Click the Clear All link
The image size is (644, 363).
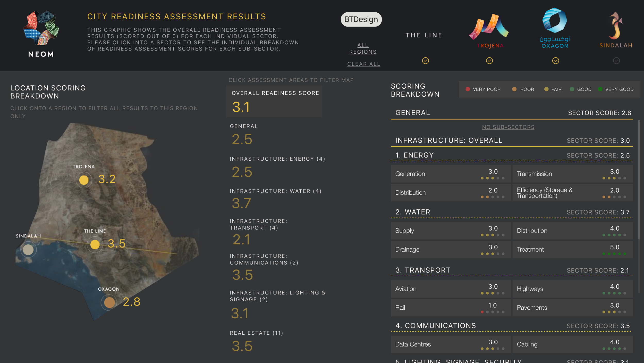point(363,64)
